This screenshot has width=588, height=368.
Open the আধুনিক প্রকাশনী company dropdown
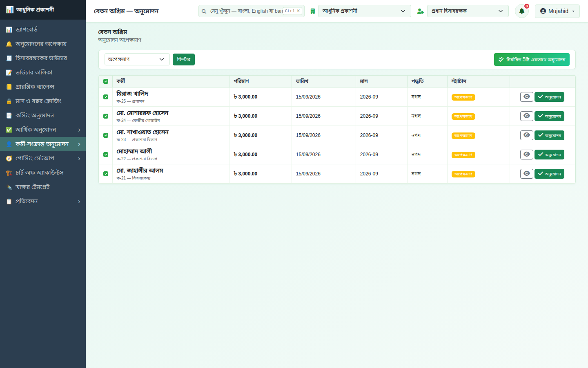365,11
